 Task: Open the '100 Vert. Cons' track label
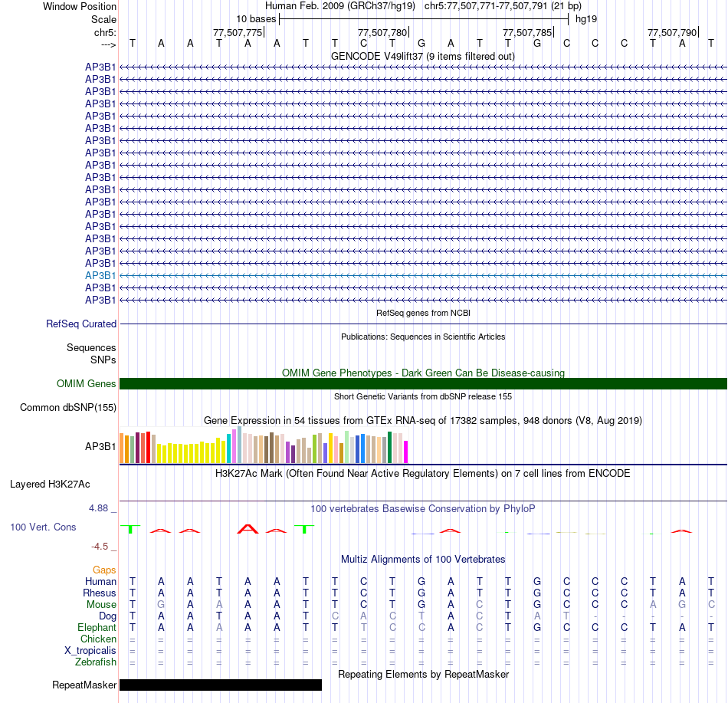(x=43, y=527)
